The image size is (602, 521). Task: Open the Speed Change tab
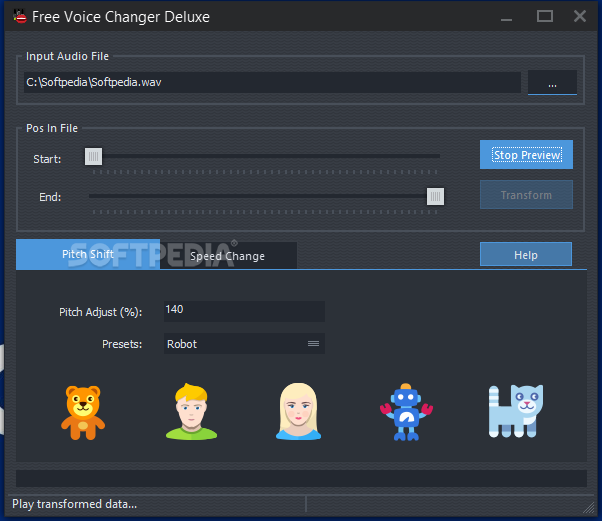coord(228,256)
